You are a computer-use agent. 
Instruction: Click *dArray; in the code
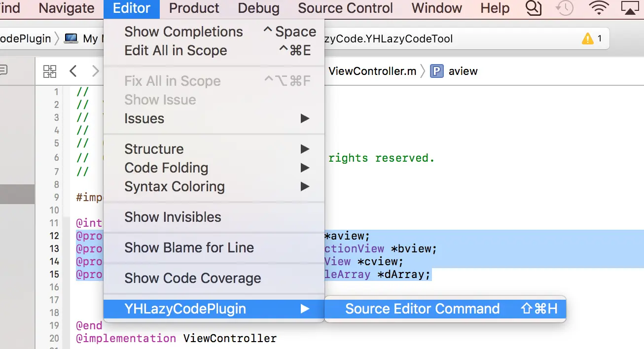[x=404, y=274]
